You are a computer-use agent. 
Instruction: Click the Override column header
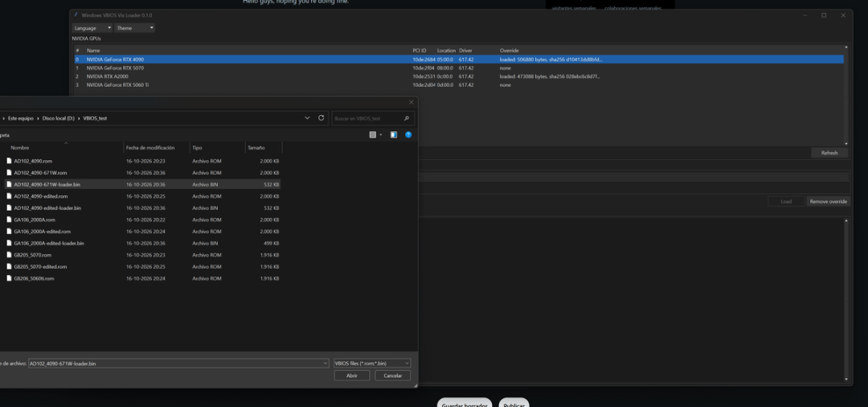pos(509,51)
